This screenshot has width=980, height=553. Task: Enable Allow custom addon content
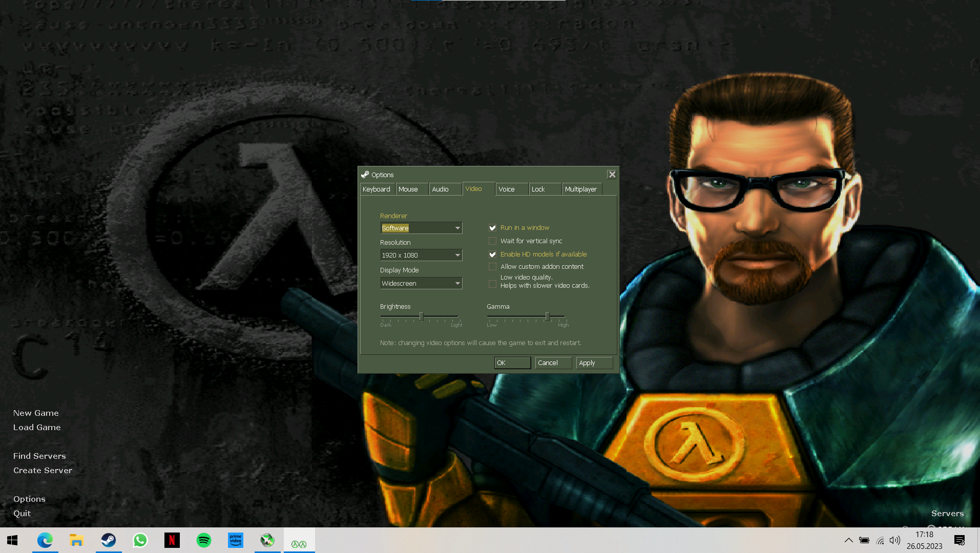tap(493, 267)
